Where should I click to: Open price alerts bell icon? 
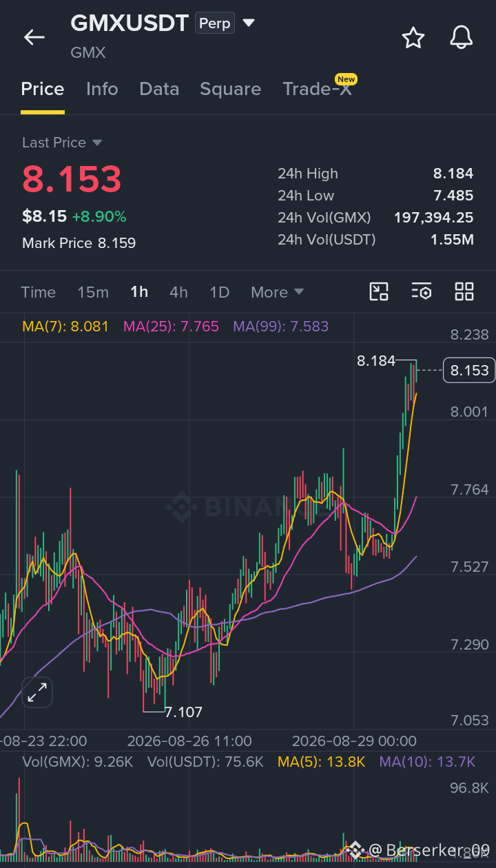pos(462,37)
